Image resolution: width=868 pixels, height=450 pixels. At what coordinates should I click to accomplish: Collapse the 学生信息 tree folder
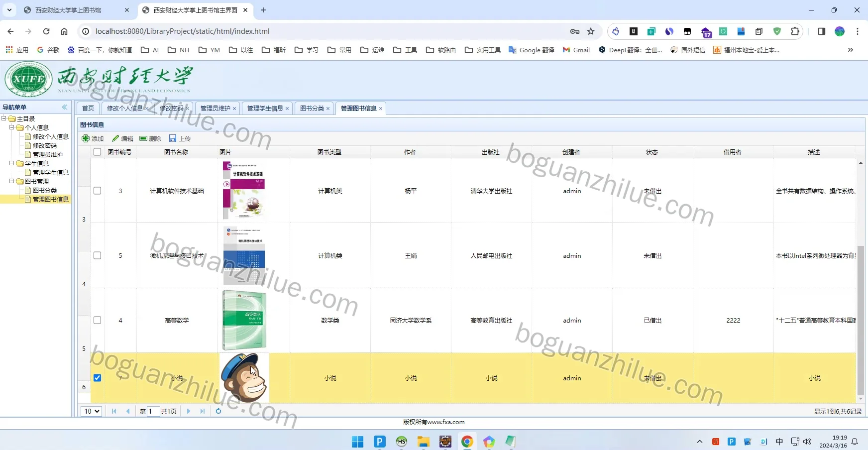point(12,163)
